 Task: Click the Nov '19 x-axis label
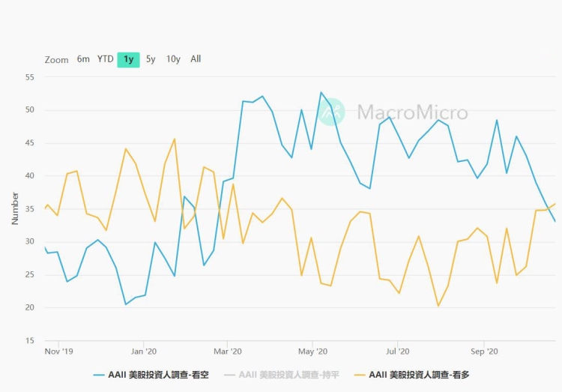click(x=58, y=351)
